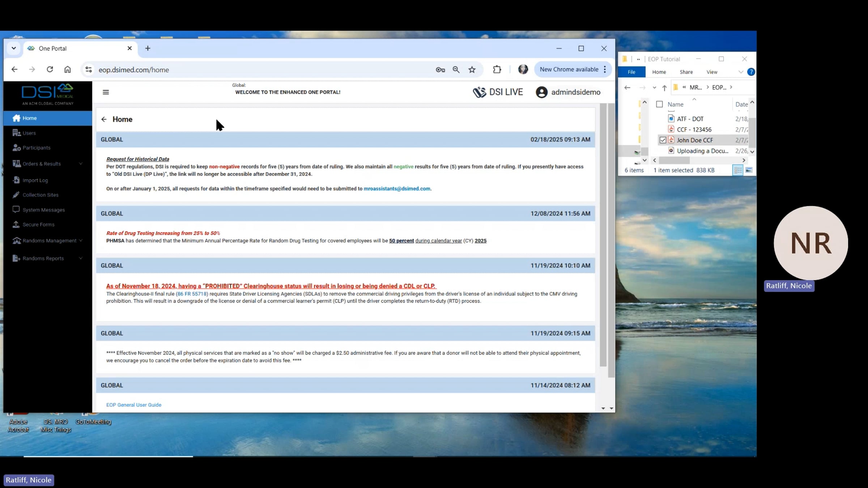The width and height of the screenshot is (868, 488).
Task: Open the Import Log
Action: tap(34, 180)
